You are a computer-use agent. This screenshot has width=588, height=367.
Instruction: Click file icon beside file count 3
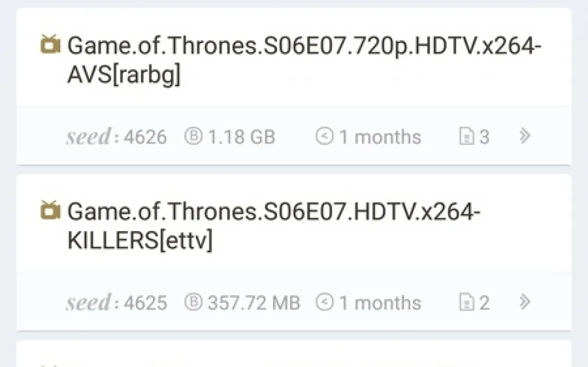[x=466, y=137]
